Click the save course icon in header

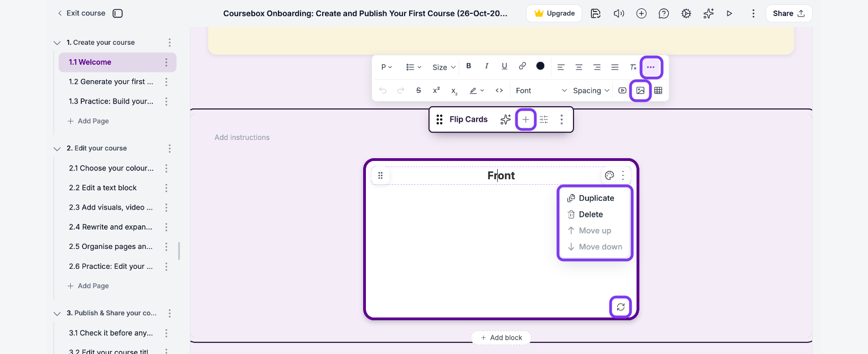pyautogui.click(x=596, y=13)
